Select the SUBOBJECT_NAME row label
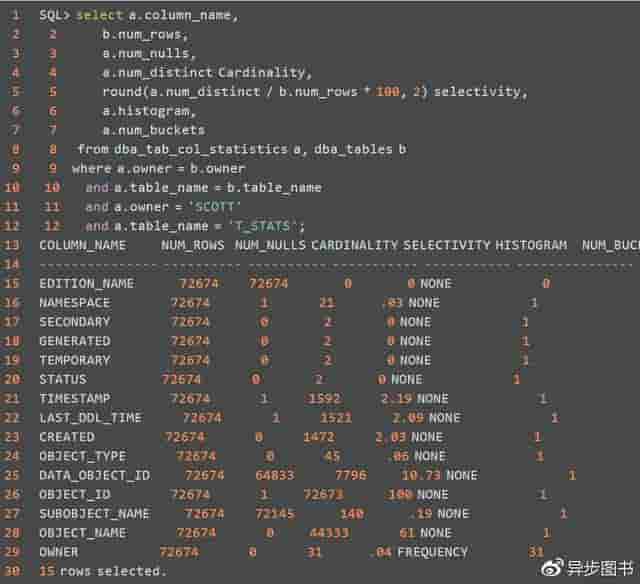Screen dimensions: 640x584 (95, 513)
